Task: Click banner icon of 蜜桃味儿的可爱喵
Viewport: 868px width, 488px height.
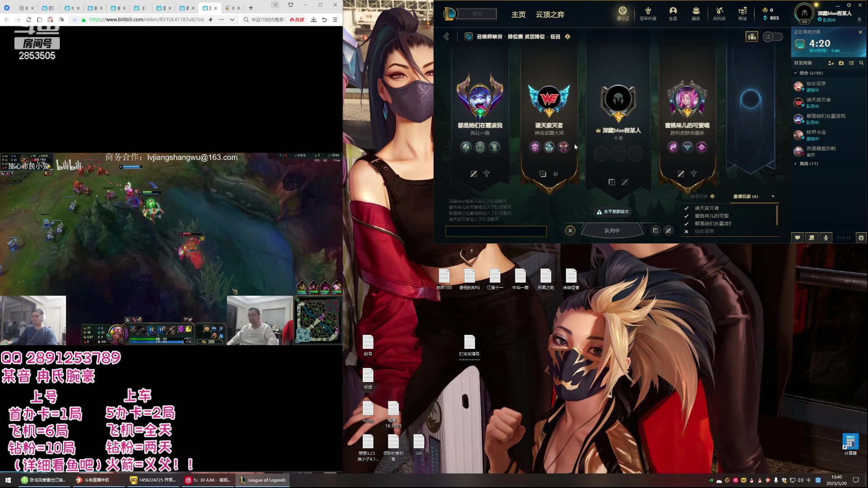Action: coord(687,99)
